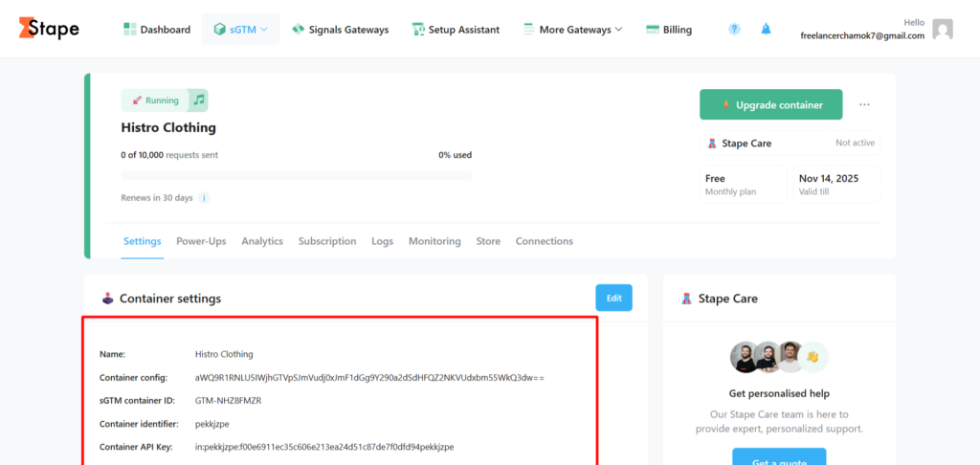
Task: Open Setup Assistant
Action: click(456, 30)
